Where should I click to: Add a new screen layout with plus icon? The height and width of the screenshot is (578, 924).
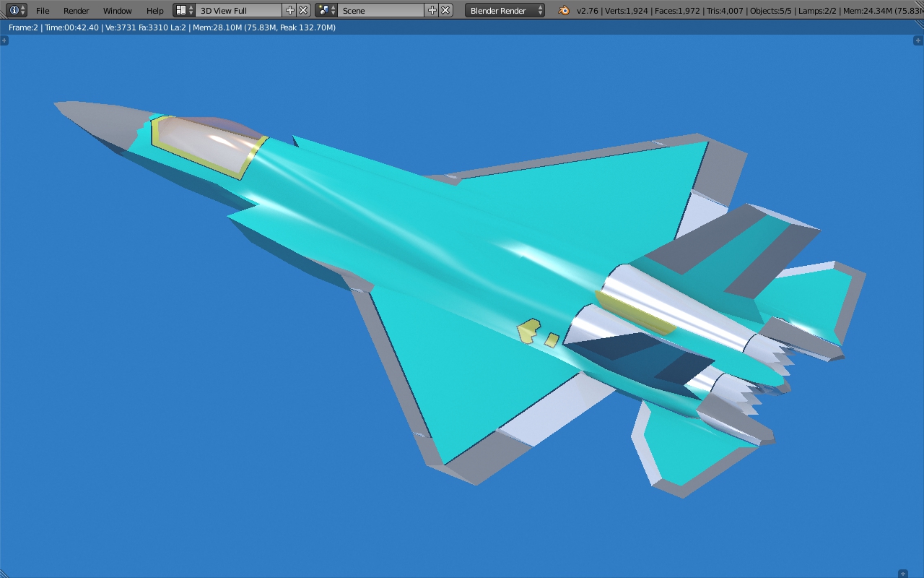click(x=290, y=10)
